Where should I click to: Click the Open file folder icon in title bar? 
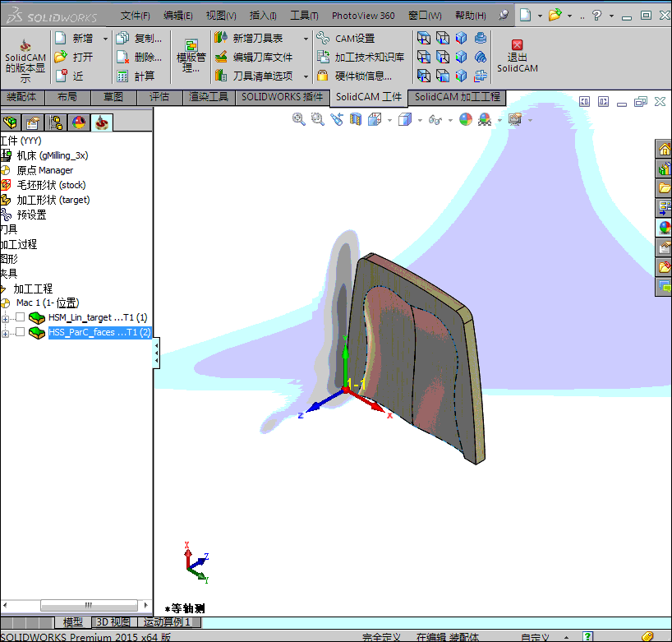(555, 16)
